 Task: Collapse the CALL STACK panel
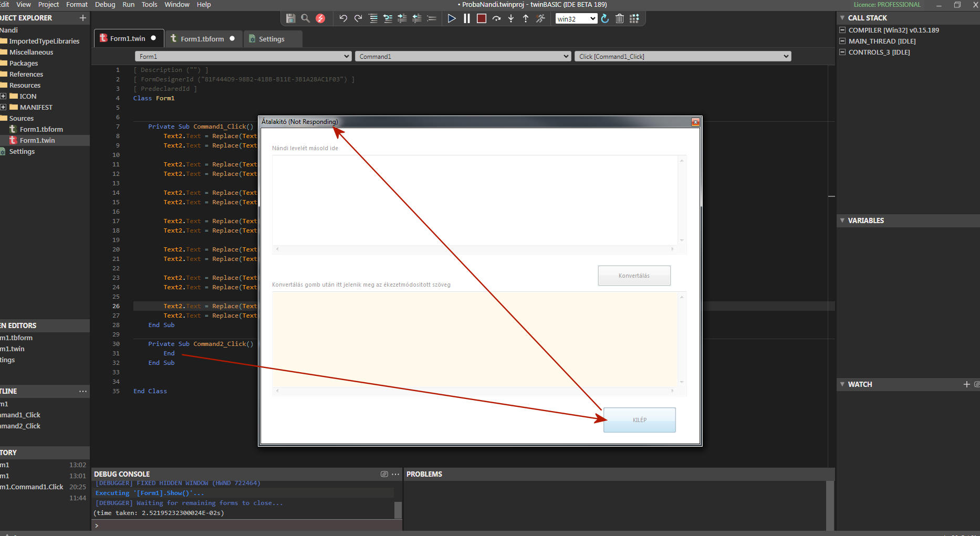point(842,18)
